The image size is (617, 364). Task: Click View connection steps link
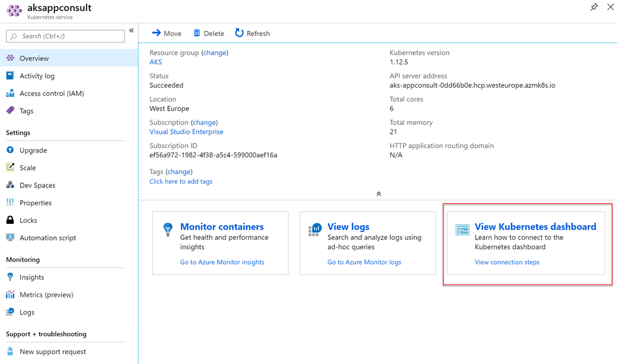507,262
